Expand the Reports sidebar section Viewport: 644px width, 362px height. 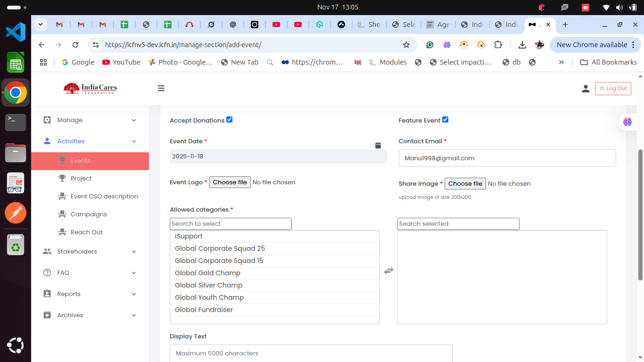(x=90, y=294)
